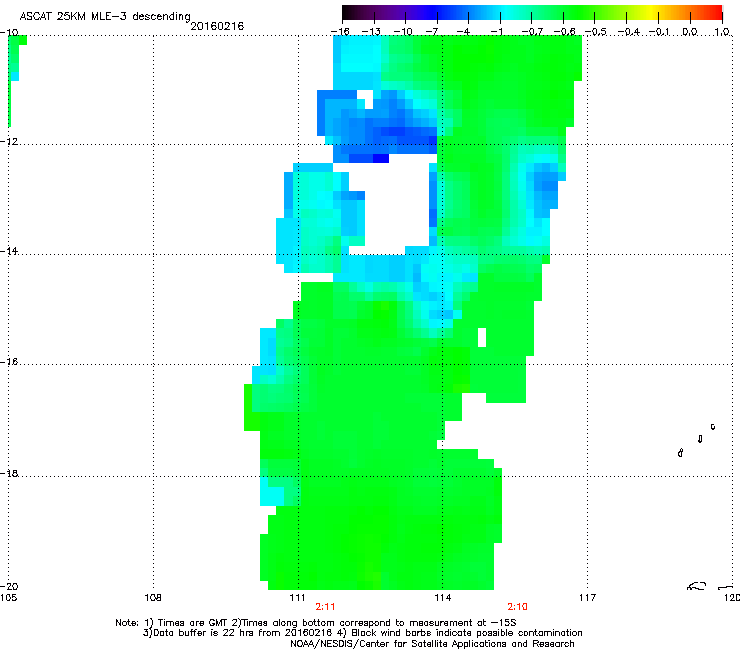Click the title 'ASCAT 25KM MLE-3 descending'
The width and height of the screenshot is (740, 650).
pyautogui.click(x=105, y=17)
